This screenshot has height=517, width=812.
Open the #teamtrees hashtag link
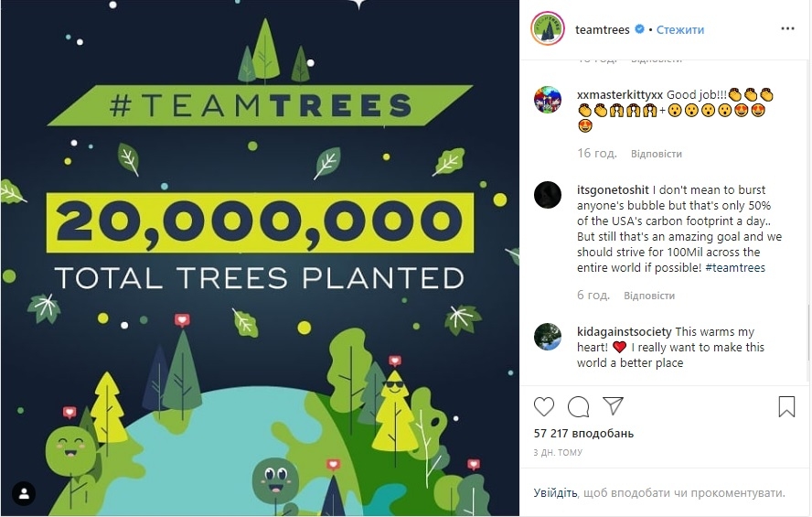(735, 268)
